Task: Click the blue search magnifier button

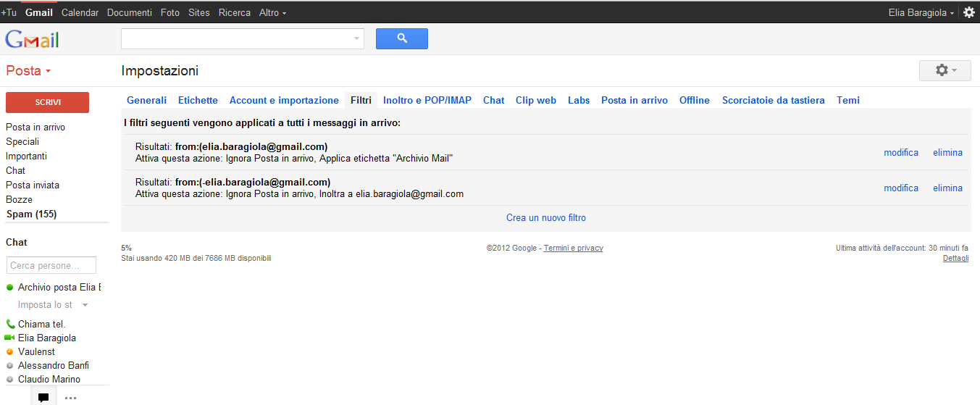Action: click(402, 39)
